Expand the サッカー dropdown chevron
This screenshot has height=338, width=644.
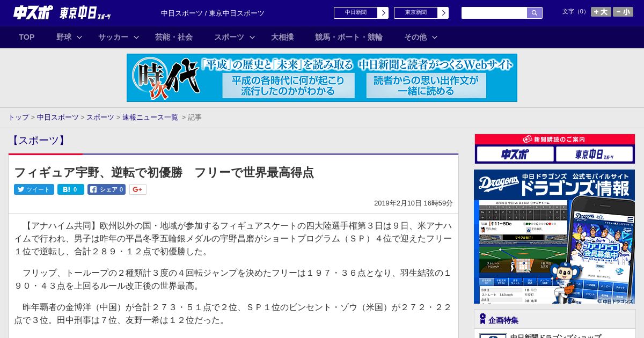136,37
